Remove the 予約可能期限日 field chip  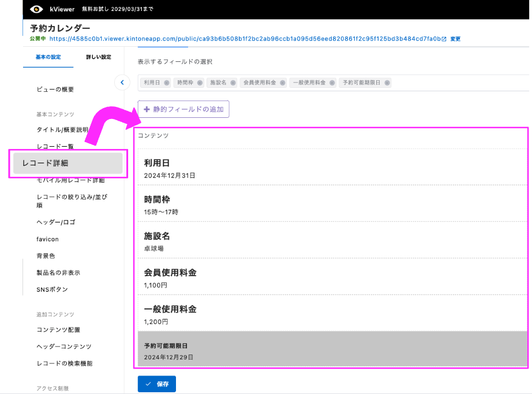pyautogui.click(x=387, y=83)
